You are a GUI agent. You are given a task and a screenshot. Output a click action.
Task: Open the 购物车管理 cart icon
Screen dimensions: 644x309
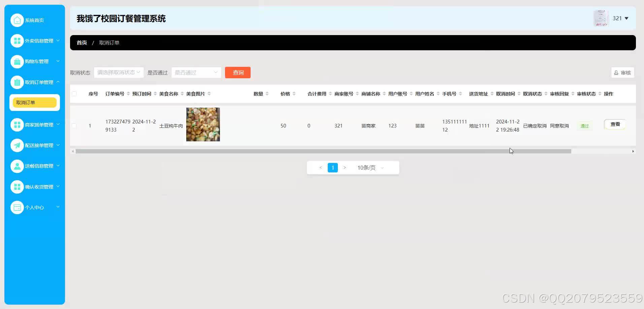click(17, 61)
